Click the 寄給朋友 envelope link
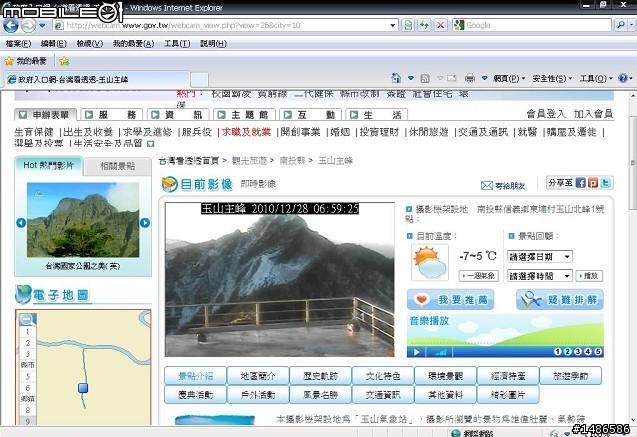The height and width of the screenshot is (437, 637). [503, 186]
